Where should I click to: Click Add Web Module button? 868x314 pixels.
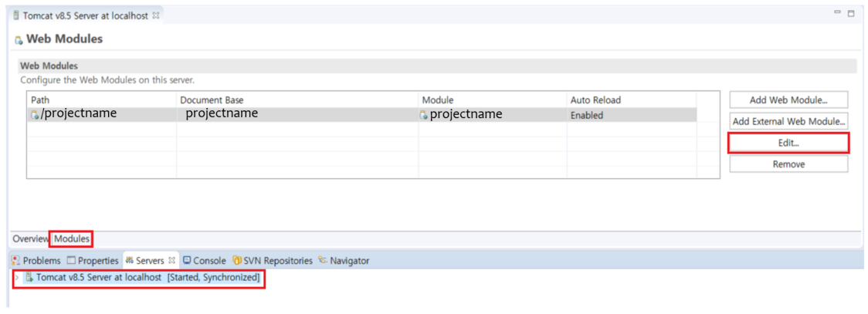[x=788, y=100]
